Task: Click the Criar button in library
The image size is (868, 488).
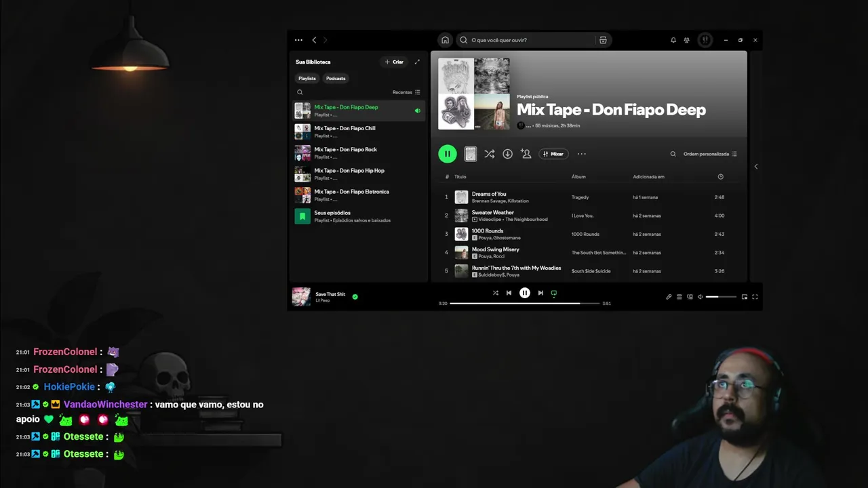Action: (394, 62)
